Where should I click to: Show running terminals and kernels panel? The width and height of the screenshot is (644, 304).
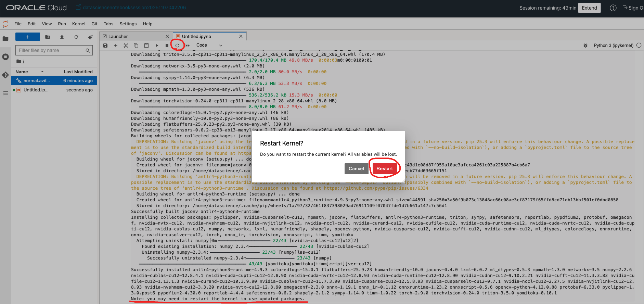point(5,57)
